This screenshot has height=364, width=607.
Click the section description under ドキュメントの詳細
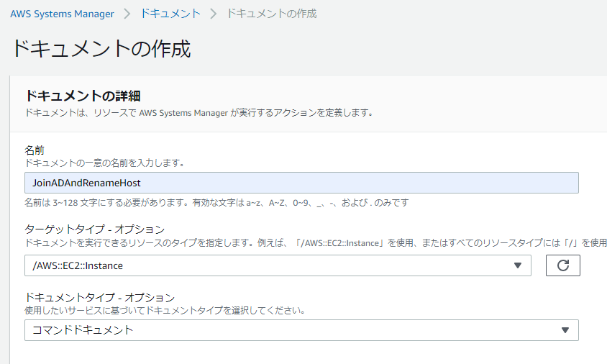click(x=198, y=113)
